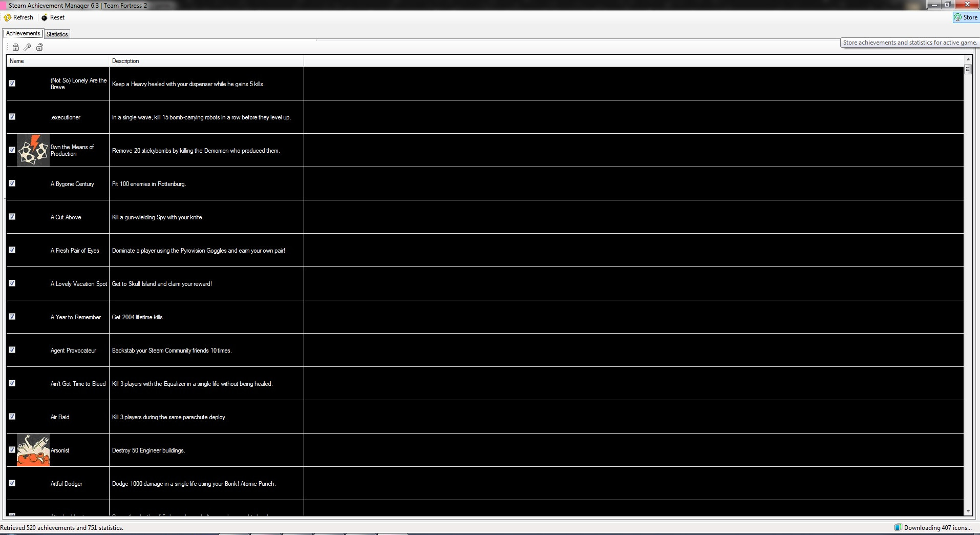The height and width of the screenshot is (535, 980).
Task: Toggle checkbox for (Not So) Lonely Are the Brave
Action: point(12,84)
